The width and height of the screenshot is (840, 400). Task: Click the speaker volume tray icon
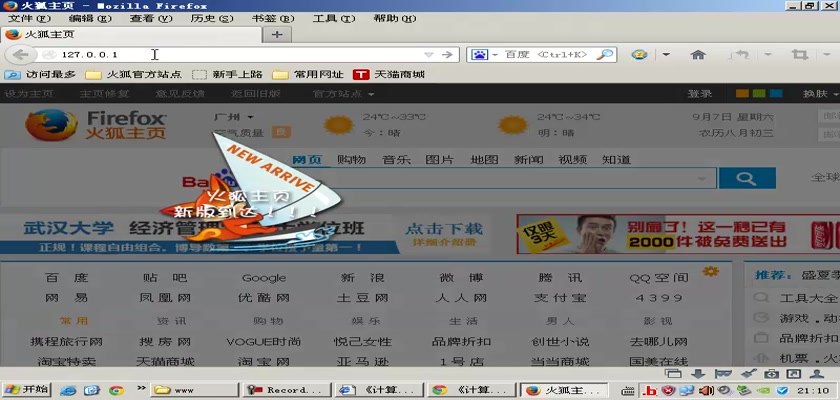point(708,390)
